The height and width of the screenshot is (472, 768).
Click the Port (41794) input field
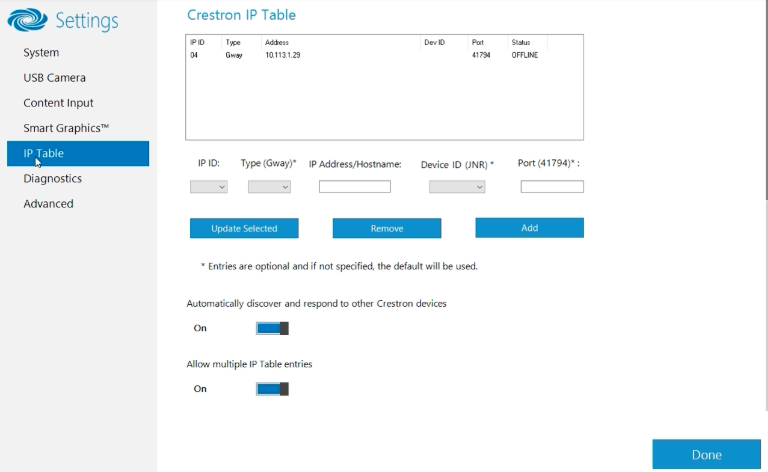(x=552, y=187)
